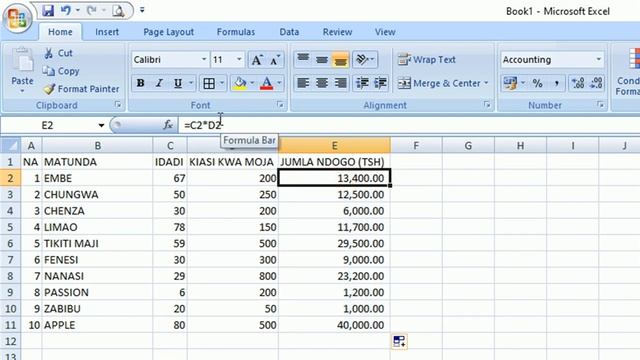Viewport: 640px width, 360px height.
Task: Click the formula bar containing =C2*D2
Action: coord(408,125)
